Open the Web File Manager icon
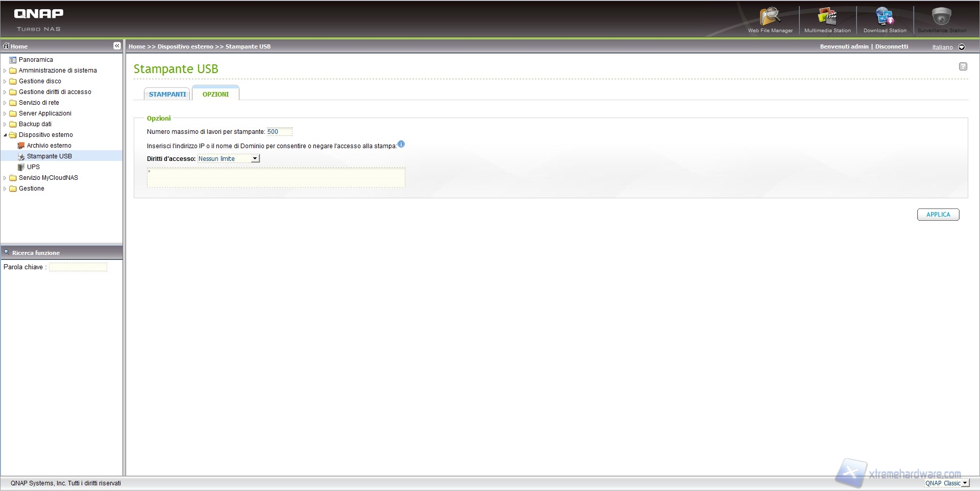This screenshot has height=491, width=980. coord(770,18)
